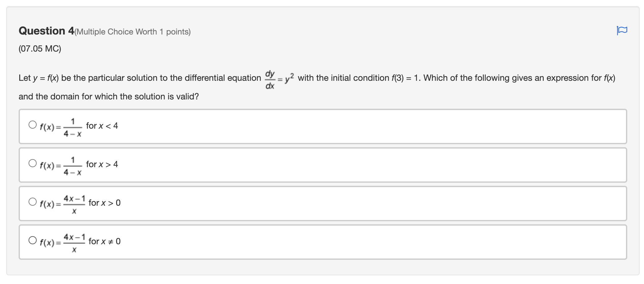Click the flag icon to mark Question 4
Image resolution: width=644 pixels, height=284 pixels.
click(x=622, y=30)
